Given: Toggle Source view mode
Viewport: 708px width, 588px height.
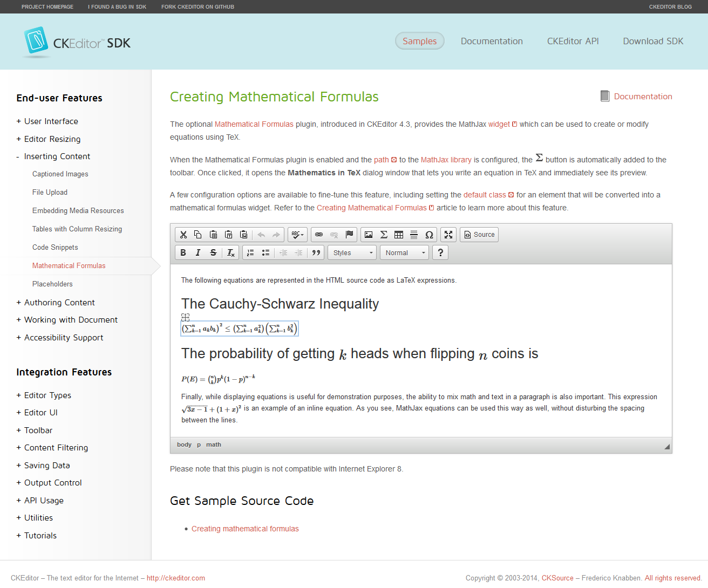Looking at the screenshot, I should 479,235.
